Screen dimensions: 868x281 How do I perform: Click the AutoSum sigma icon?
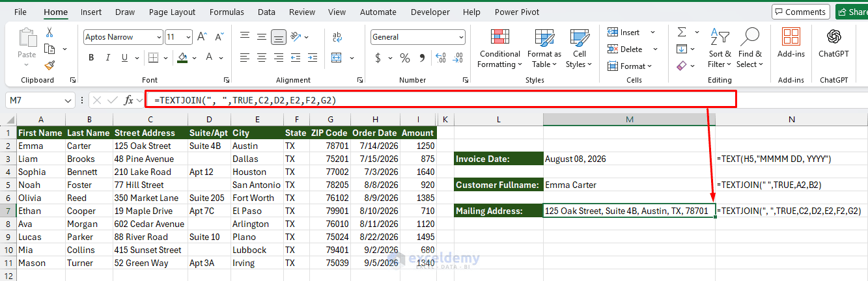click(682, 32)
